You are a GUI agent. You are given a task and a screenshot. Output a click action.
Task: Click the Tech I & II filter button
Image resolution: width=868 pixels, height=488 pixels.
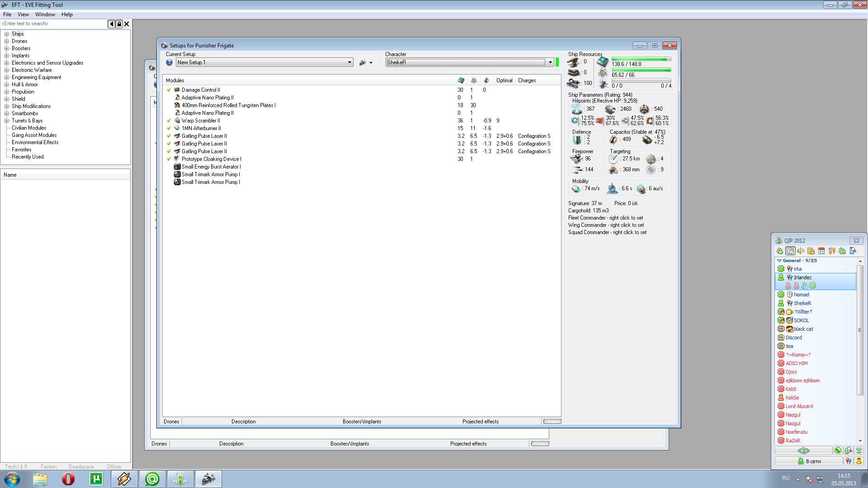[x=16, y=467]
